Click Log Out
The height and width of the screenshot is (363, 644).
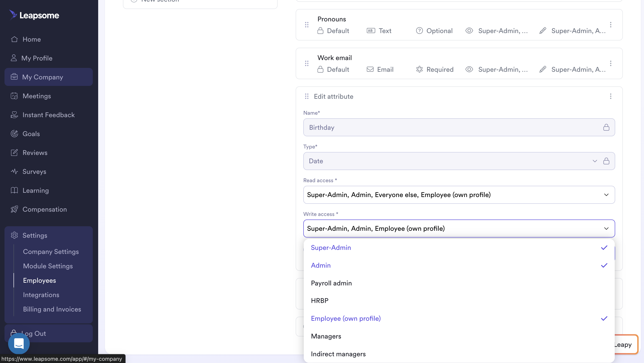[48, 333]
